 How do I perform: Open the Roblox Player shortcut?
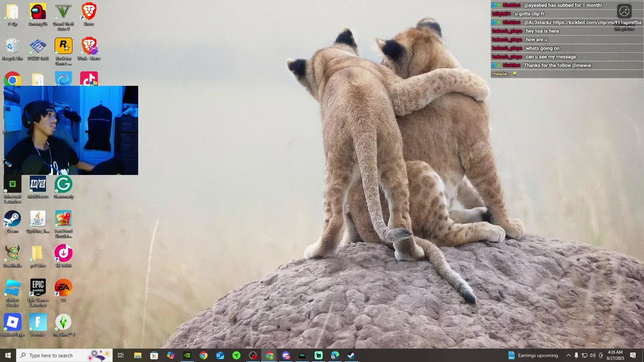[x=12, y=326]
